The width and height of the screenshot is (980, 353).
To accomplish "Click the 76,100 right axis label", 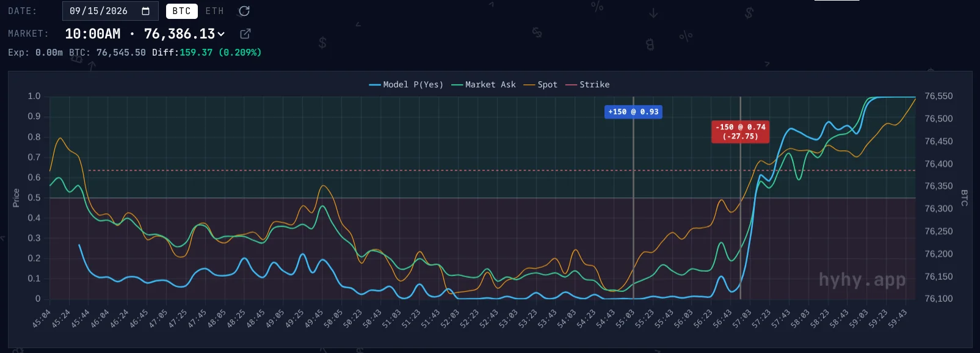I will coord(938,299).
